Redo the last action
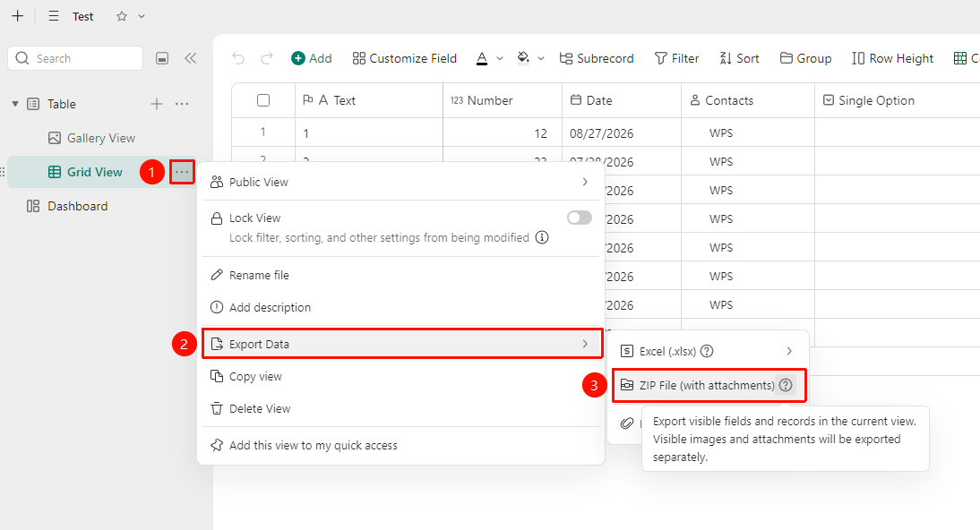980x530 pixels. [x=267, y=58]
